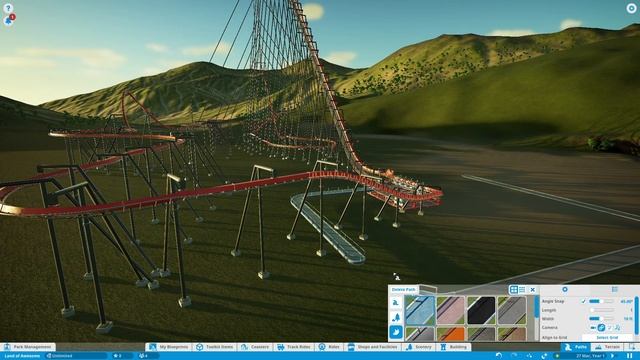Image resolution: width=640 pixels, height=360 pixels.
Task: Open the Scenery tab
Action: click(x=419, y=347)
